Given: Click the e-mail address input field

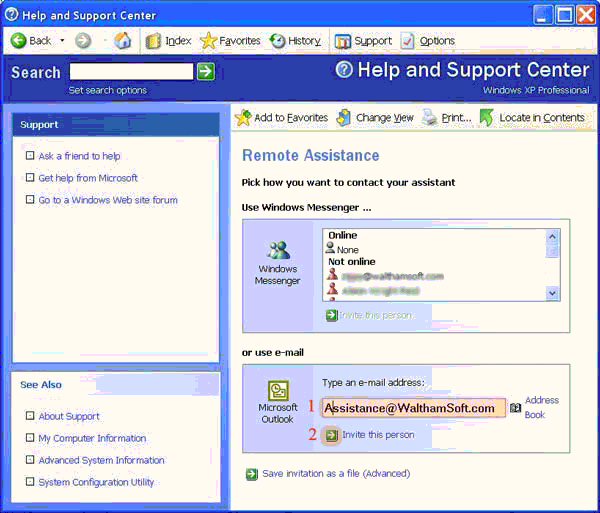Looking at the screenshot, I should pyautogui.click(x=413, y=408).
